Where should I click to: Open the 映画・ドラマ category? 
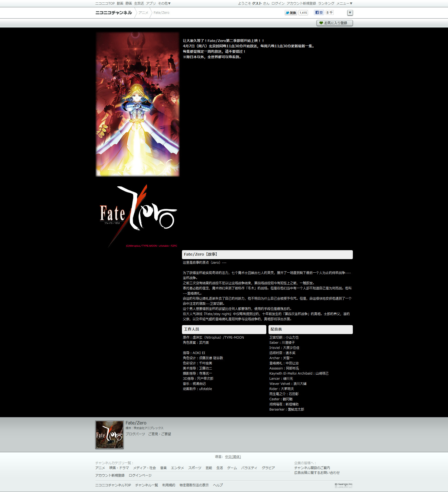119,468
